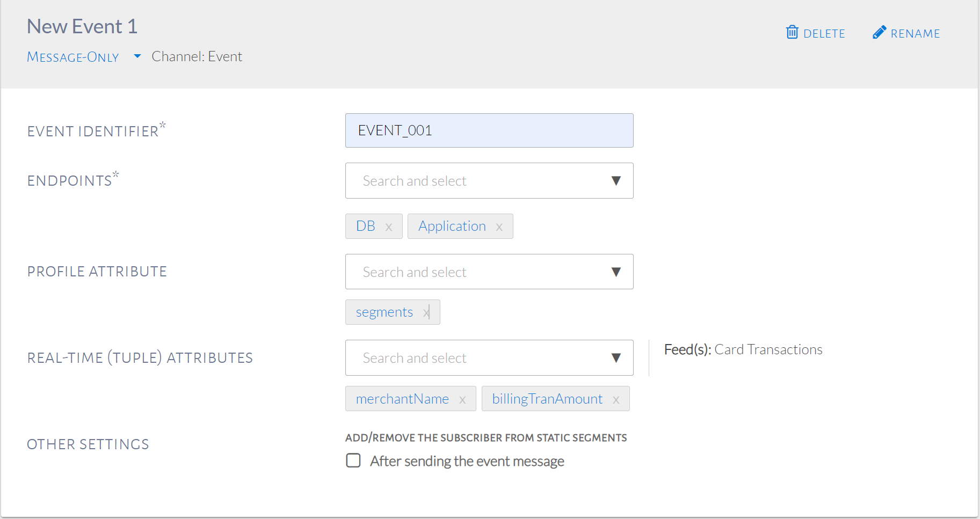Click the Event Identifier input field
This screenshot has width=980, height=519.
click(489, 130)
